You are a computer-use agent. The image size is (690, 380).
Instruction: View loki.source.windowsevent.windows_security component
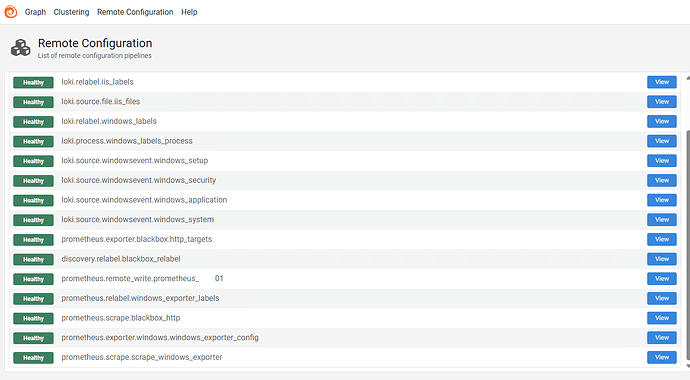(x=662, y=180)
